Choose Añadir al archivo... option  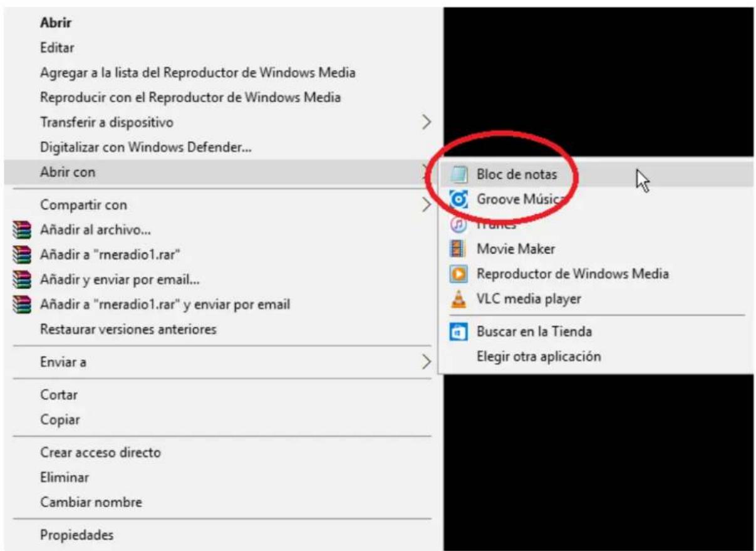point(95,230)
